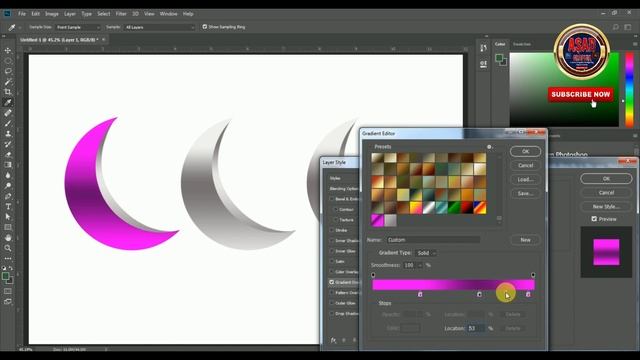
Task: Click New Style... in Layer Style dialog
Action: pyautogui.click(x=606, y=207)
